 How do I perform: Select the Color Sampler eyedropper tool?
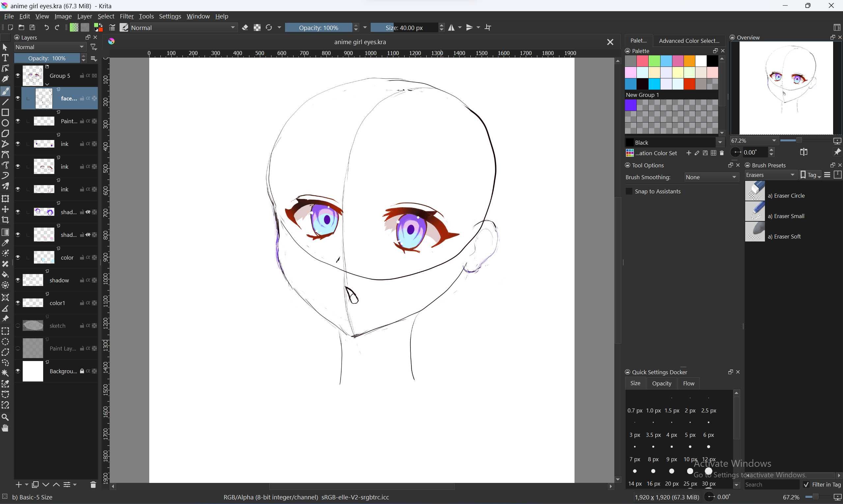pos(5,243)
